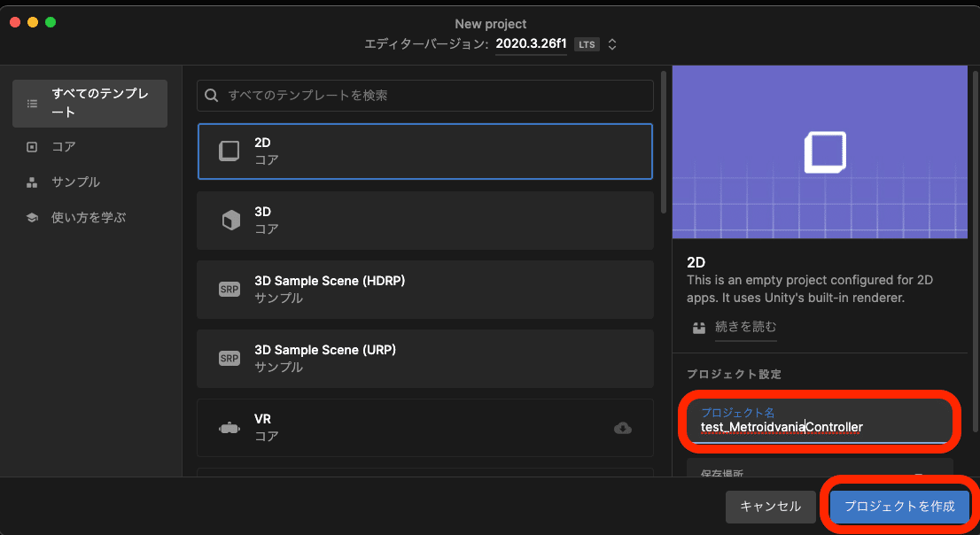The width and height of the screenshot is (980, 535).
Task: Click the SRP icon of HDRP sample
Action: [x=229, y=290]
